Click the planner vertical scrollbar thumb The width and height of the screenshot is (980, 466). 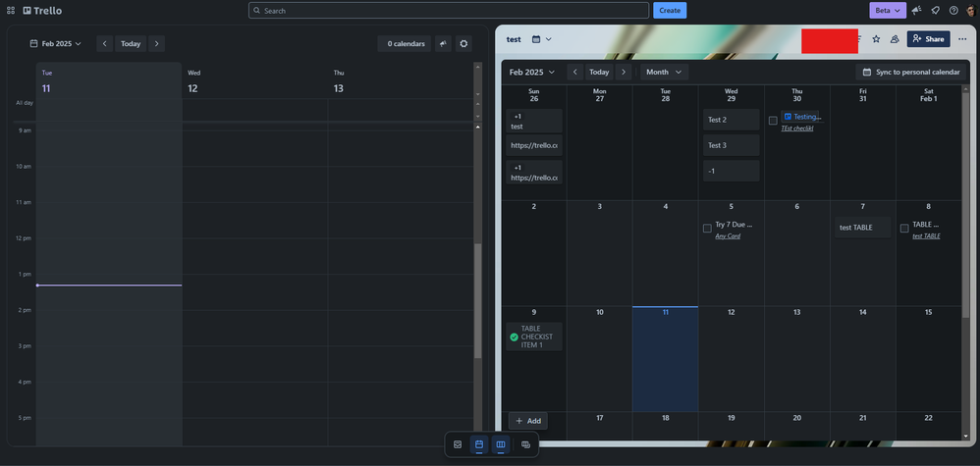tap(478, 301)
